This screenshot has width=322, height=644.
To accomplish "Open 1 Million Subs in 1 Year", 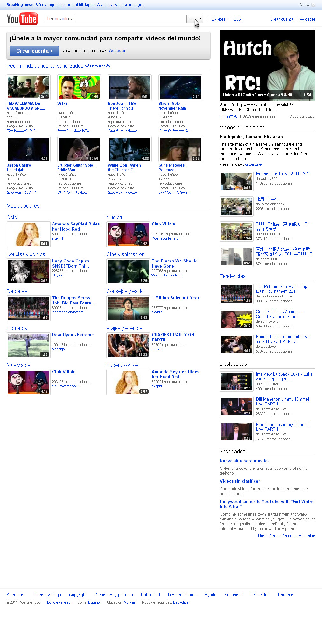I will coord(175,298).
